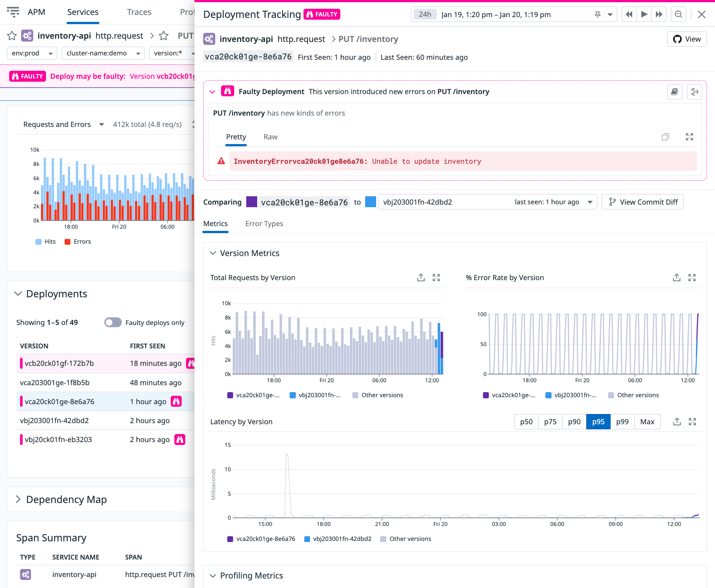Open the Error Types tab

(x=264, y=224)
